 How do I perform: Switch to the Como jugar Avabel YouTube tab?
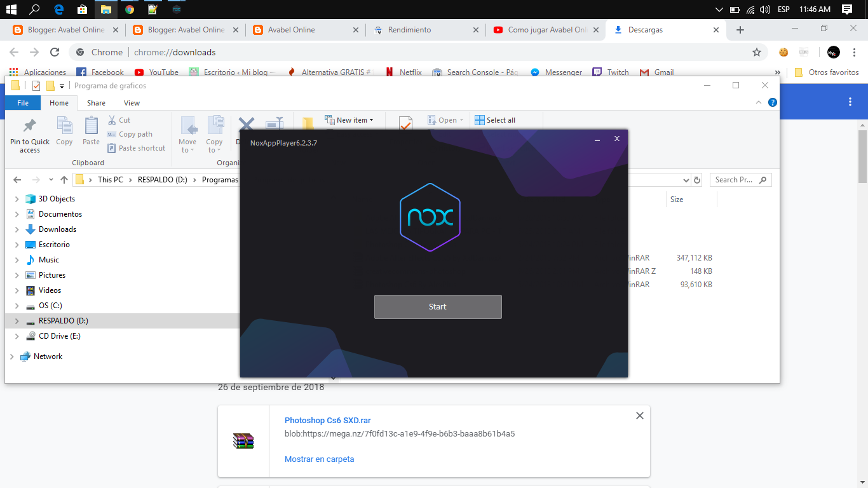pos(546,30)
